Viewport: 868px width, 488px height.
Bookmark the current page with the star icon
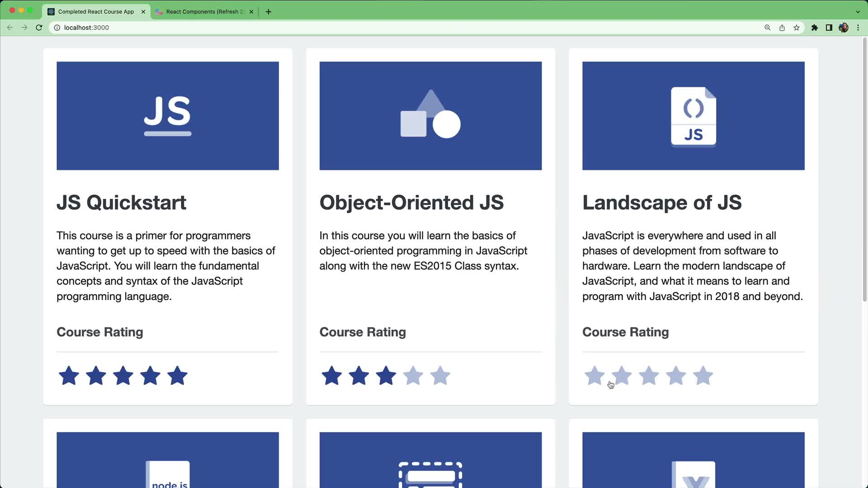796,28
